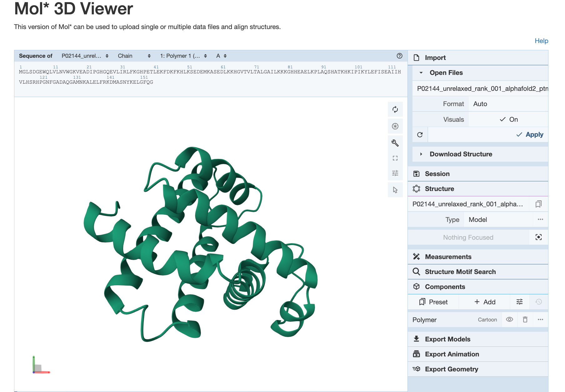This screenshot has width=565, height=392.
Task: Click the Session save icon
Action: tap(416, 174)
